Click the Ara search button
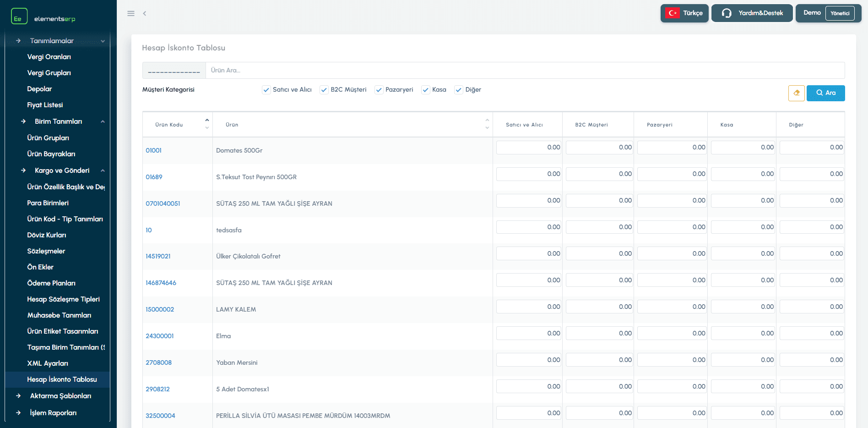Viewport: 868px width, 428px height. click(825, 93)
